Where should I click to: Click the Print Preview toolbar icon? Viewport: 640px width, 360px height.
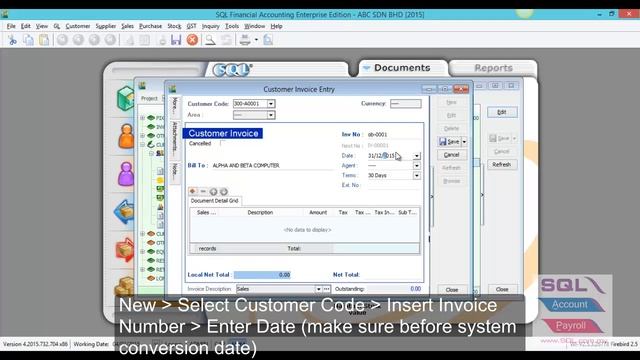[268, 40]
